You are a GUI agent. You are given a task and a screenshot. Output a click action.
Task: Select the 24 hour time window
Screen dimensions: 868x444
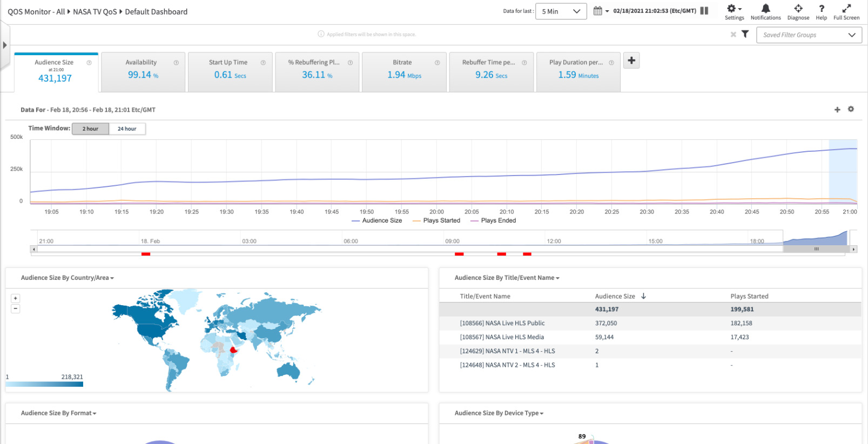(127, 129)
